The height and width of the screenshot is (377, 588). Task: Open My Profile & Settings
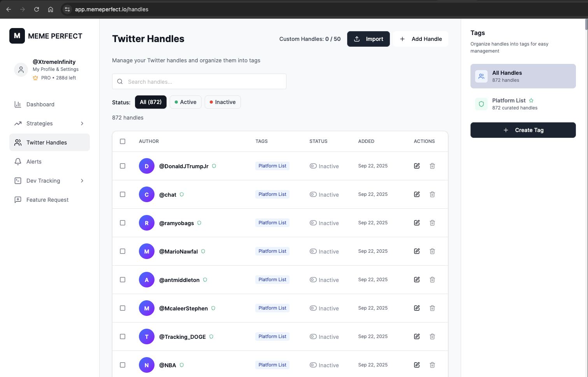[x=56, y=69]
